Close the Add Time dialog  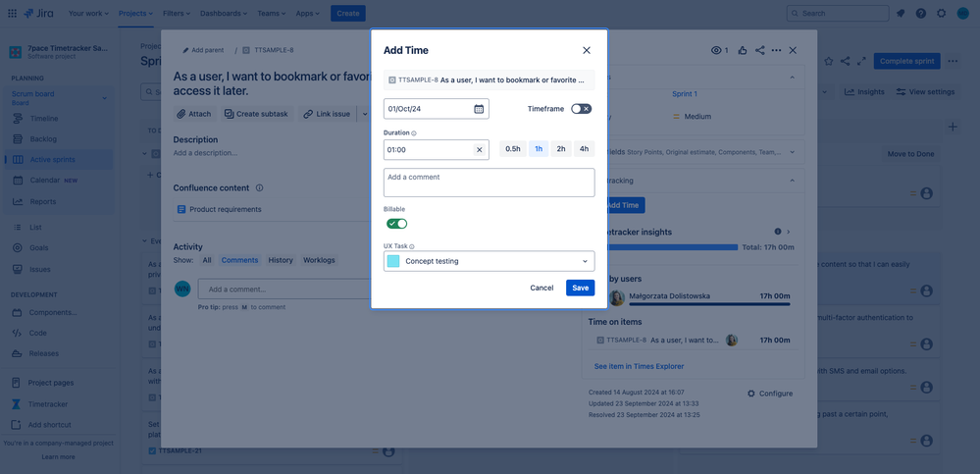587,51
